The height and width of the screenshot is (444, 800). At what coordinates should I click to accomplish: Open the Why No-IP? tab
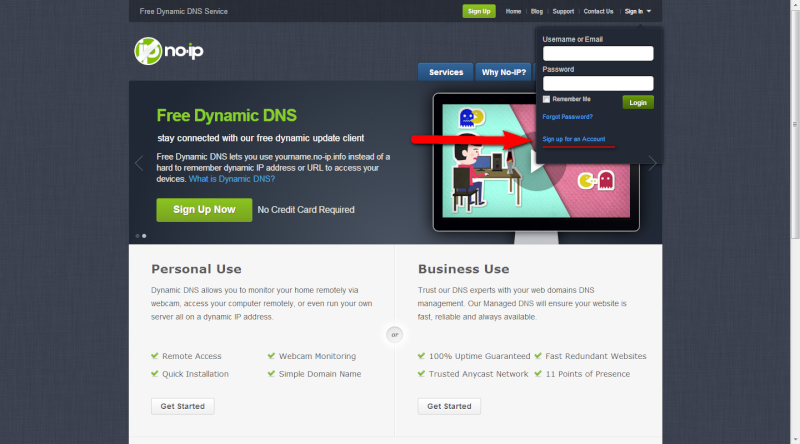(504, 72)
